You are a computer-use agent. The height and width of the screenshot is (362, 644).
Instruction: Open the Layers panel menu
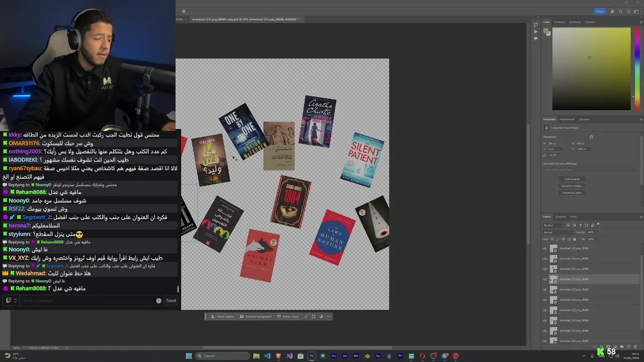(x=641, y=217)
